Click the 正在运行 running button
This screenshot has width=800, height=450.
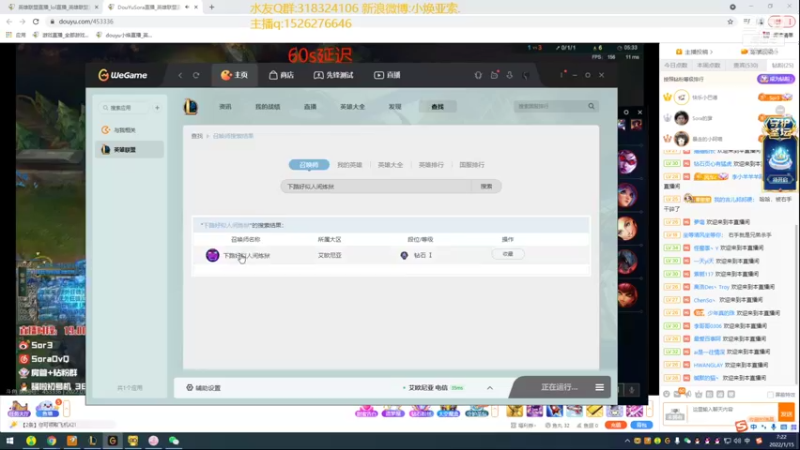point(560,387)
